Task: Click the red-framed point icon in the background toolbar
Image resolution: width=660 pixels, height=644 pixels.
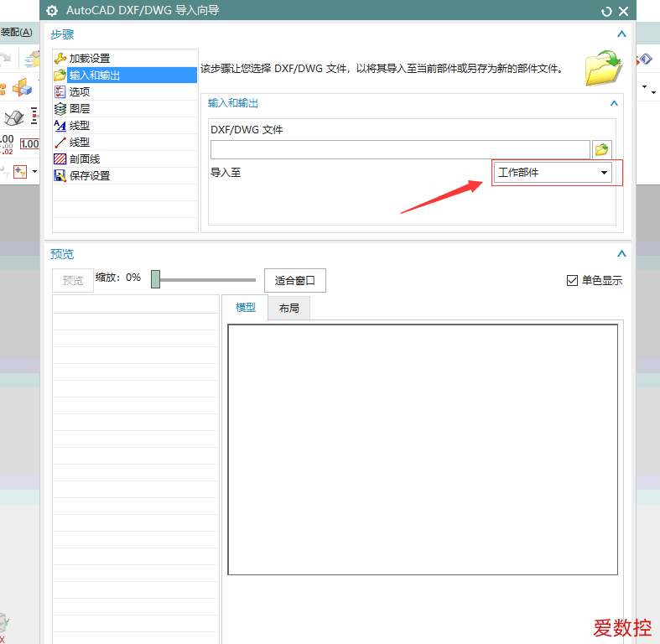Action: (x=20, y=172)
